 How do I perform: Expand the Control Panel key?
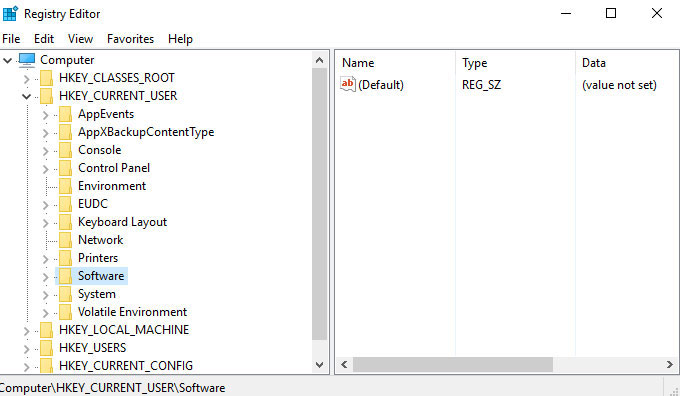coord(46,169)
